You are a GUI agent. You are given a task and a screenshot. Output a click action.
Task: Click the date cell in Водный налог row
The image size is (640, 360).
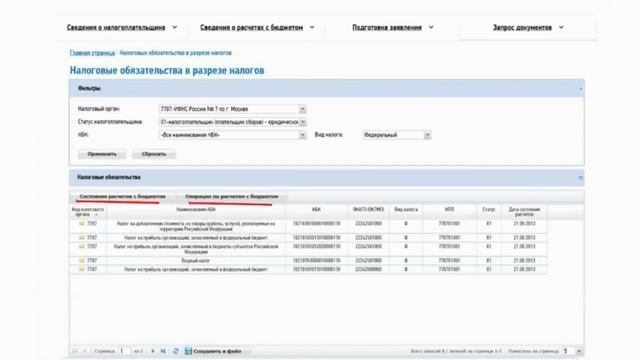click(x=524, y=260)
